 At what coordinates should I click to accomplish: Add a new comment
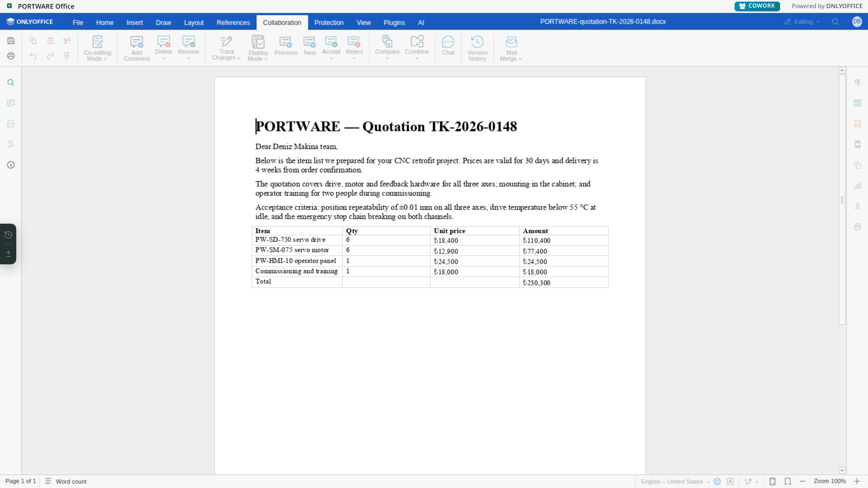click(136, 49)
